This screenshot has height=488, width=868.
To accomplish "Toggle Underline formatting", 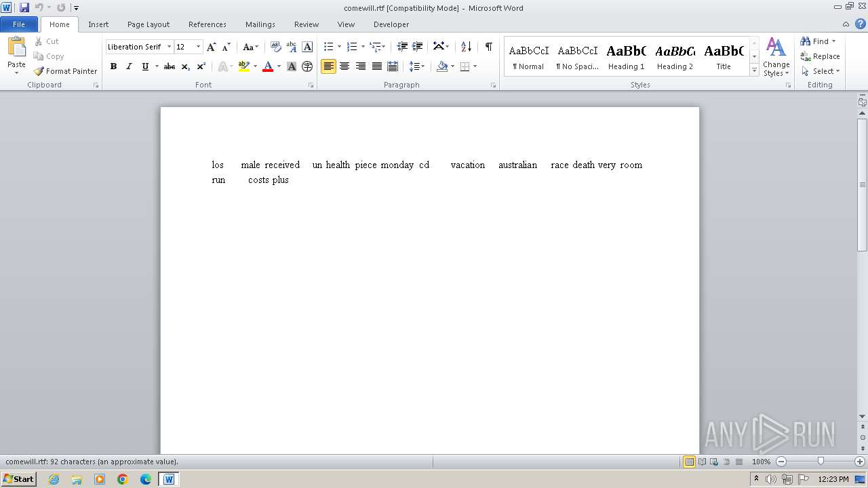I will [x=144, y=66].
